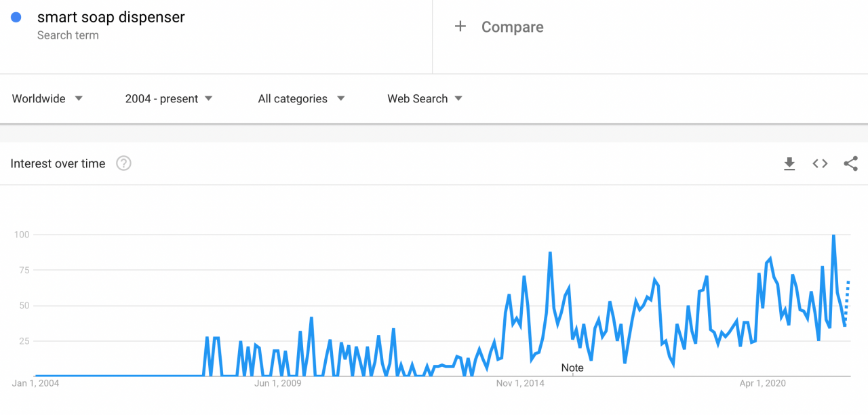868x415 pixels.
Task: Click the Search term subtitle text
Action: (x=68, y=35)
